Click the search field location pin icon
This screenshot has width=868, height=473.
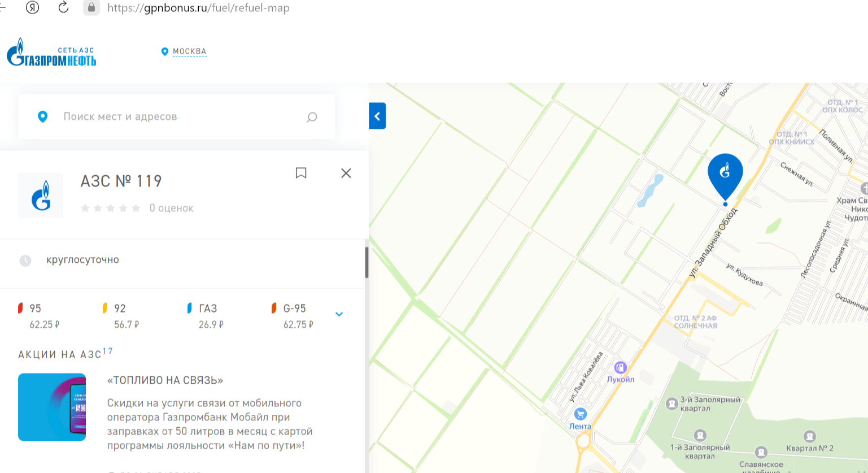[42, 117]
